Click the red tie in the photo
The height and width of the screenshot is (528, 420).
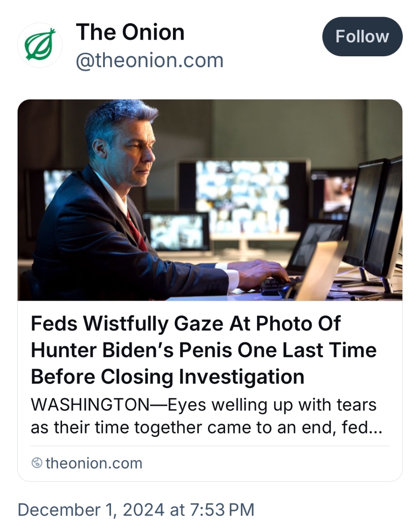coord(136,231)
